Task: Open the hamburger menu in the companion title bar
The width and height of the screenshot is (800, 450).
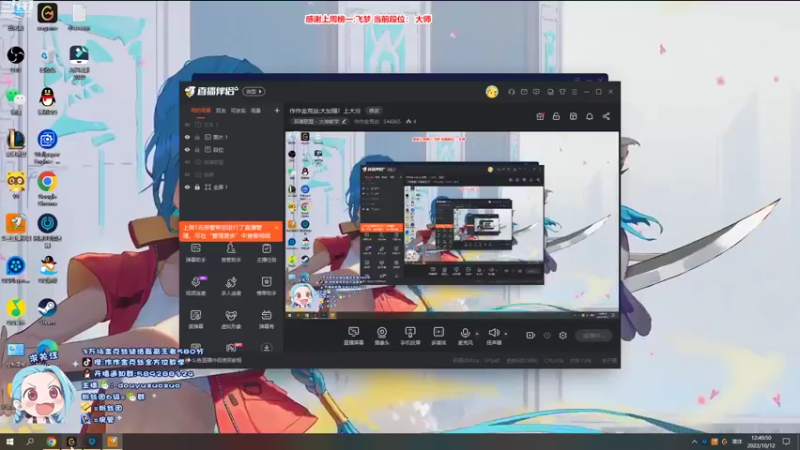Action: click(574, 92)
